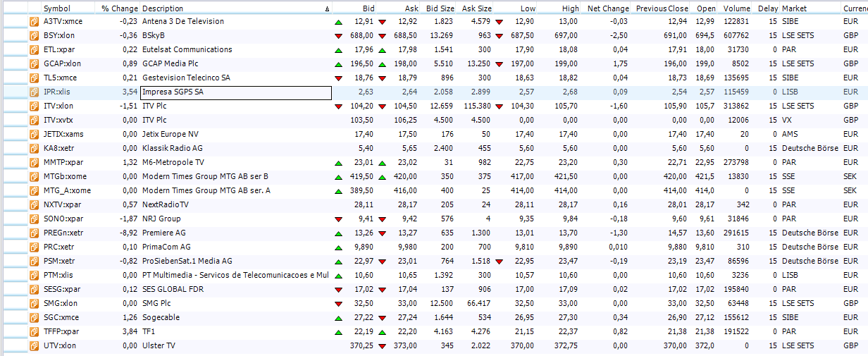Click the instrument icon for ITV:xvtx

pos(34,120)
